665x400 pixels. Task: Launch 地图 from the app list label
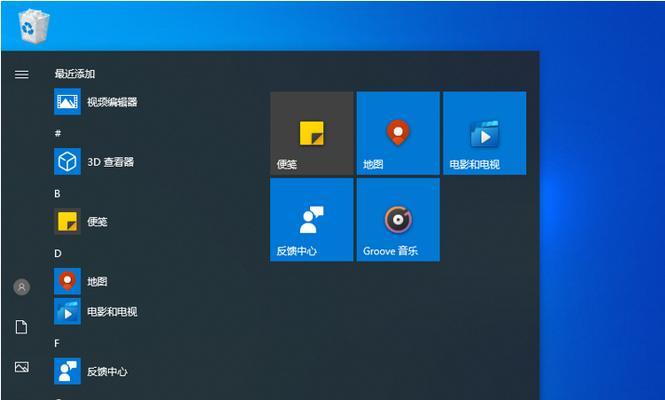pos(97,282)
